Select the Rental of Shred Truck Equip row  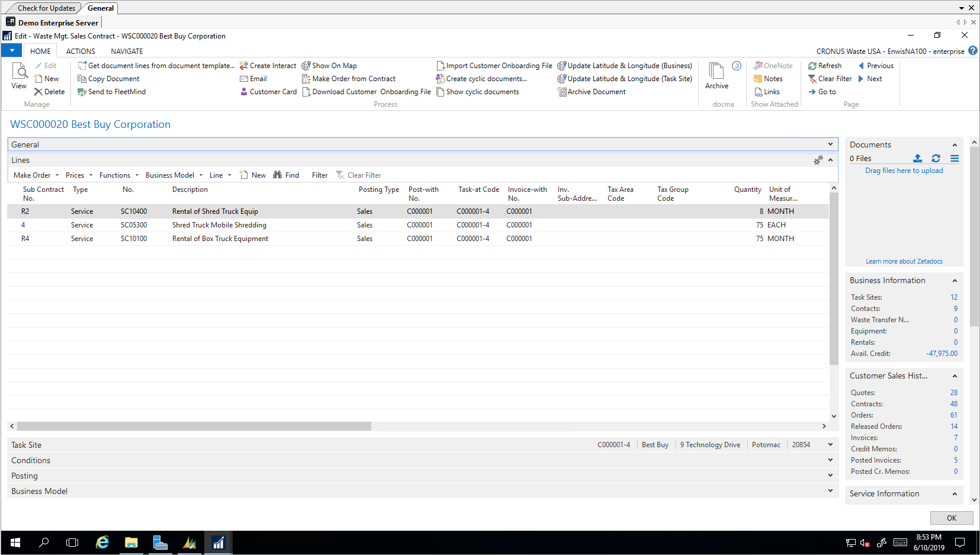(x=418, y=211)
